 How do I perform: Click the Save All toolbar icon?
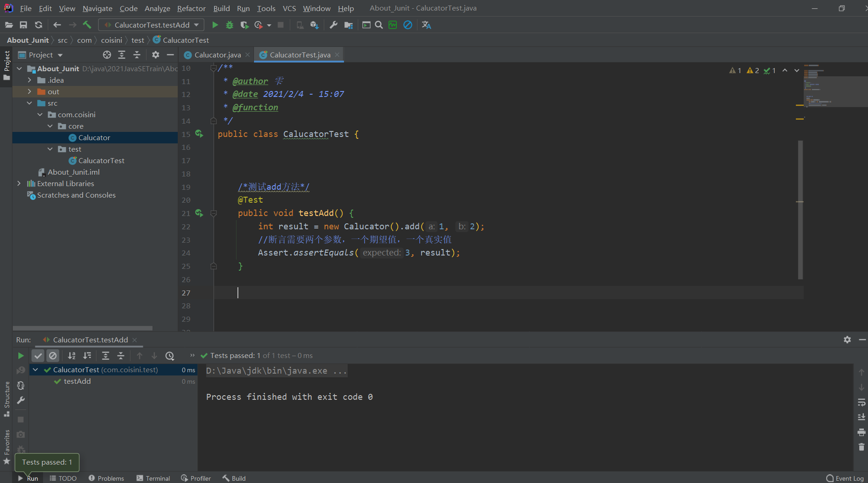click(23, 25)
